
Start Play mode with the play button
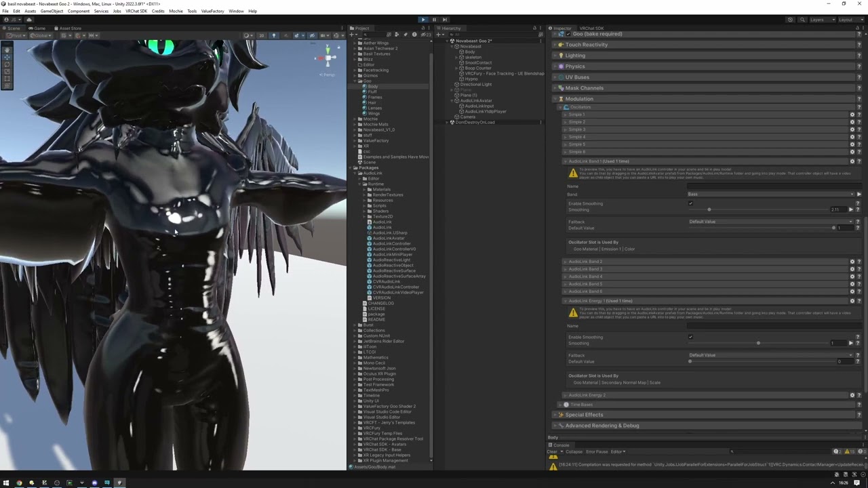point(423,20)
